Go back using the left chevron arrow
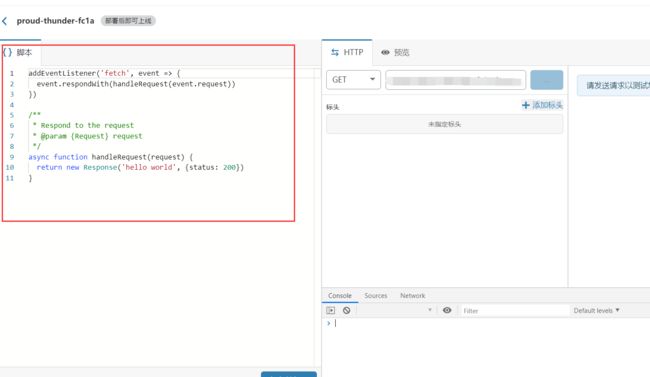The image size is (650, 377). tap(5, 21)
